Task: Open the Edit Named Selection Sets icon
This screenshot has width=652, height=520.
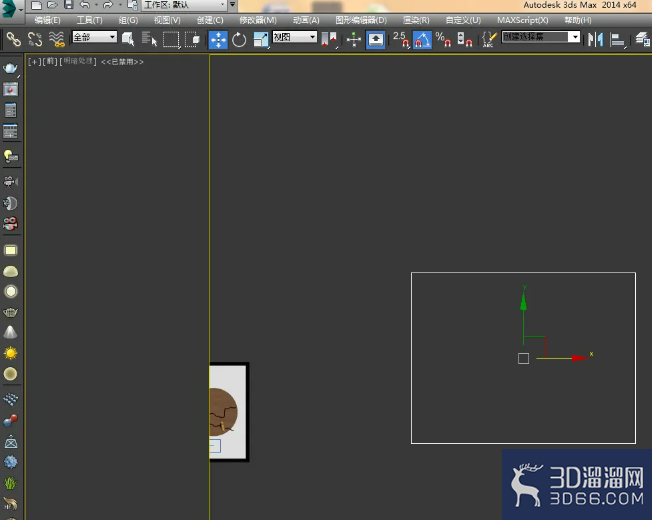Action: click(489, 40)
